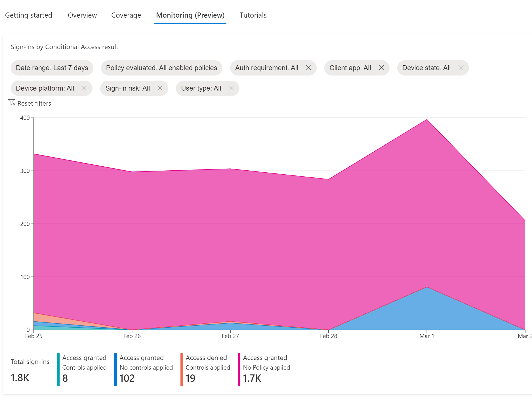Screen dimensions: 532x400
Task: Switch to the Getting started tab
Action: [29, 15]
